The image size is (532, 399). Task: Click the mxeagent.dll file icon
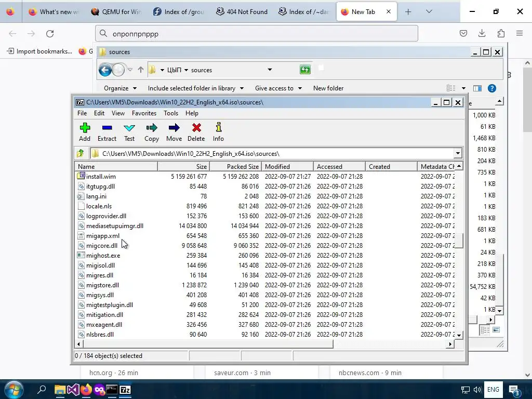click(81, 324)
